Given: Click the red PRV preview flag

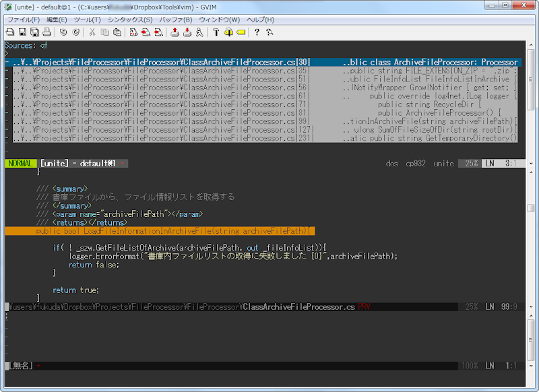Looking at the screenshot, I should pyautogui.click(x=364, y=307).
